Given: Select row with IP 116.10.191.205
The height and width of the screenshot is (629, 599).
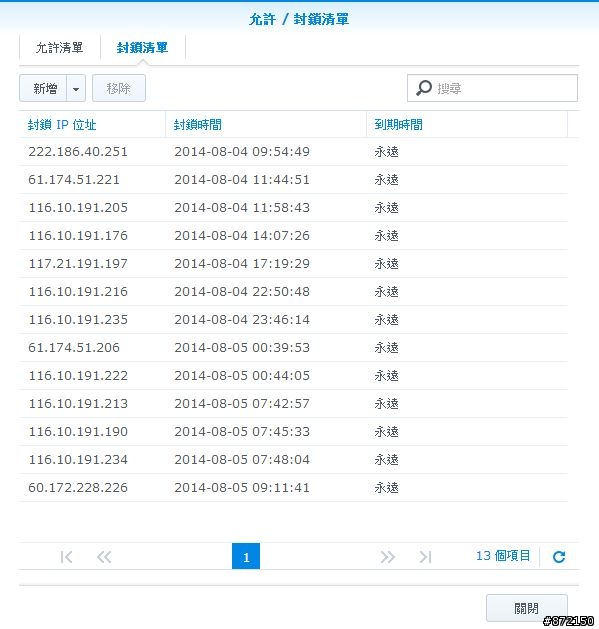Looking at the screenshot, I should click(293, 208).
